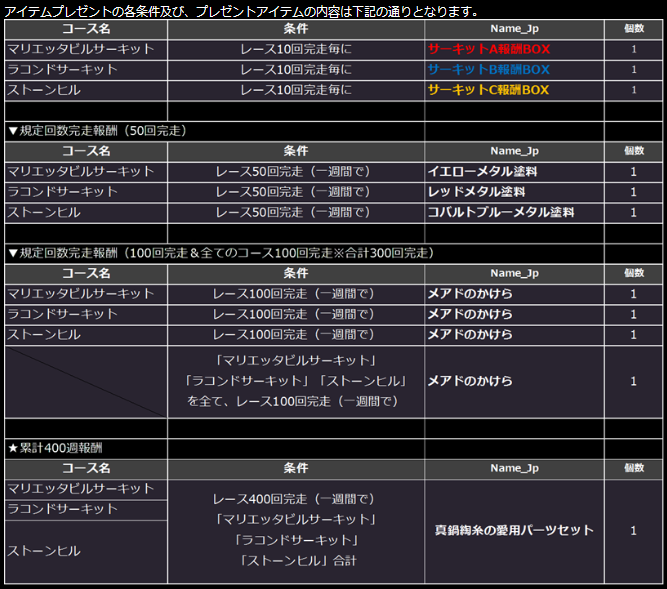Click the Name_Jp header in the 50回完走 table

pyautogui.click(x=513, y=151)
